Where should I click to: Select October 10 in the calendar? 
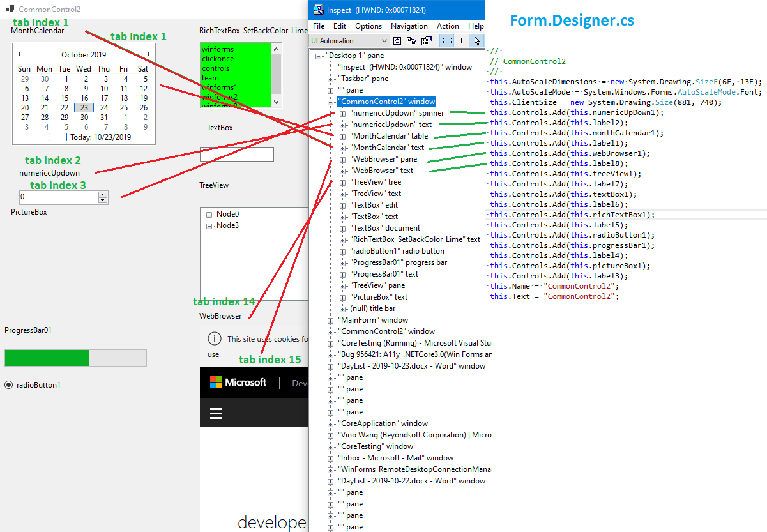click(104, 89)
